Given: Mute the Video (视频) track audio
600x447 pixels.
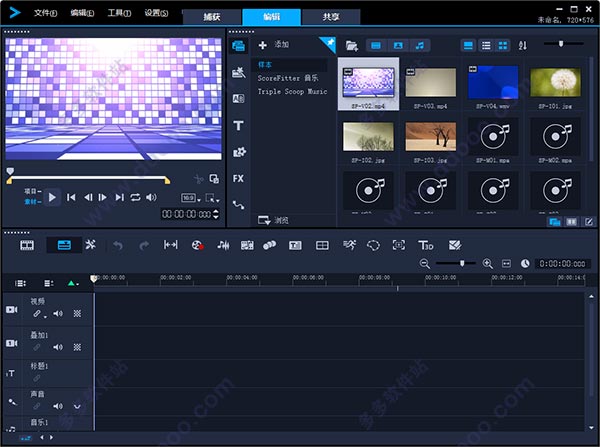Looking at the screenshot, I should coord(58,313).
